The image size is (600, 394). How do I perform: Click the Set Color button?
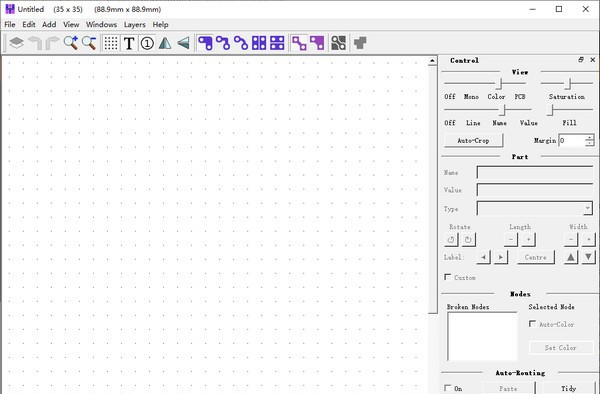coord(561,348)
